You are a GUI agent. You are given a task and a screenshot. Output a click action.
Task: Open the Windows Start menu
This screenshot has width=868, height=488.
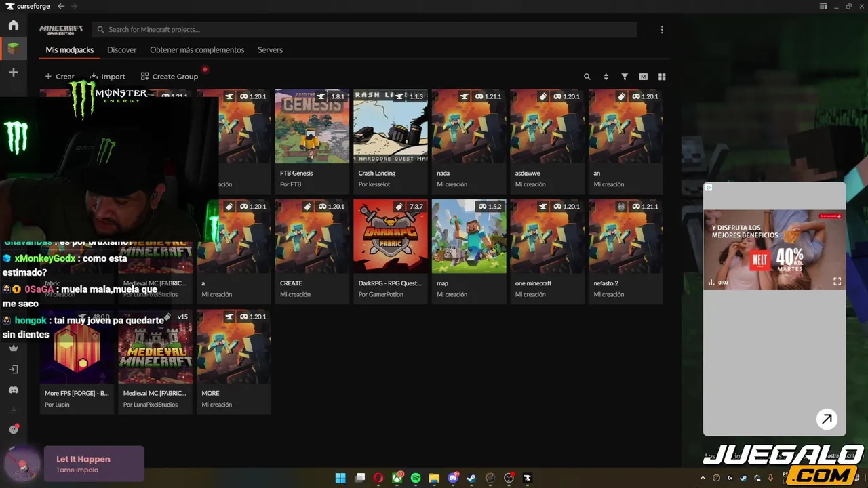[x=340, y=478]
